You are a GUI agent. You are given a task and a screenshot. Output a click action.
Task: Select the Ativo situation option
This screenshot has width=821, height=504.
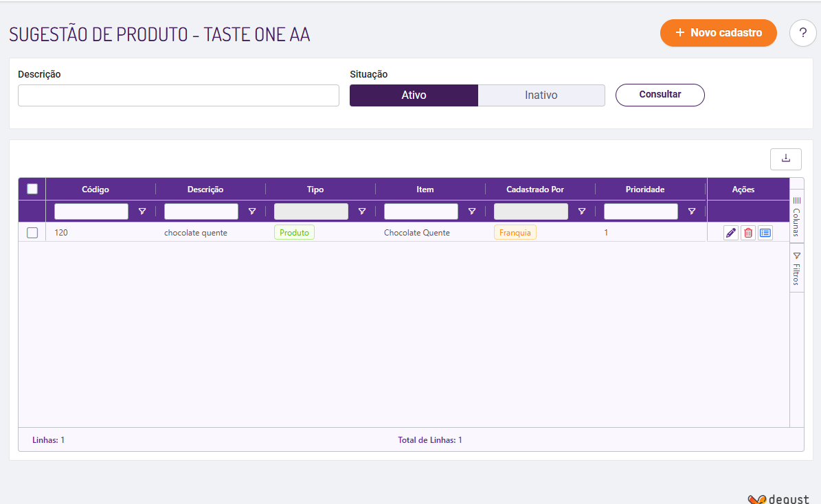pyautogui.click(x=414, y=95)
